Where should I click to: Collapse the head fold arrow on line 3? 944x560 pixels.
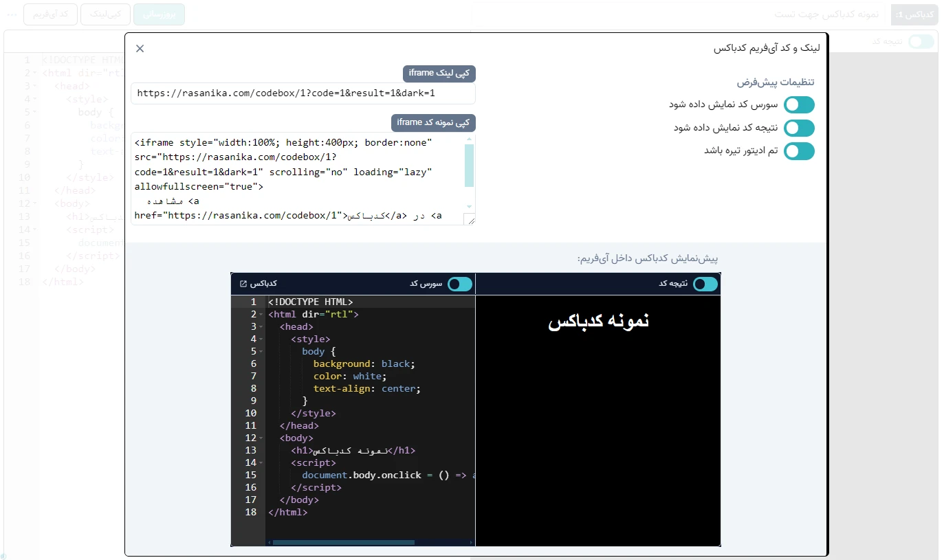click(261, 327)
